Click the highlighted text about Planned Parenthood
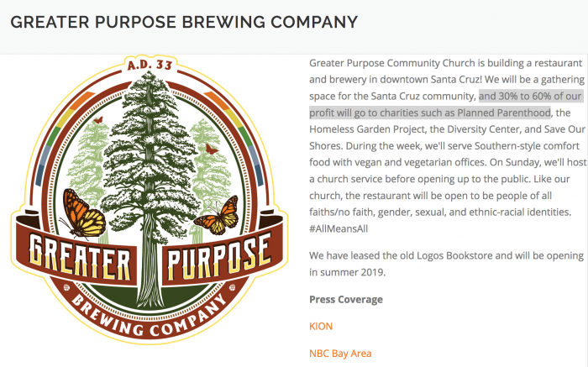Screen dimensions: 588x367 446,104
